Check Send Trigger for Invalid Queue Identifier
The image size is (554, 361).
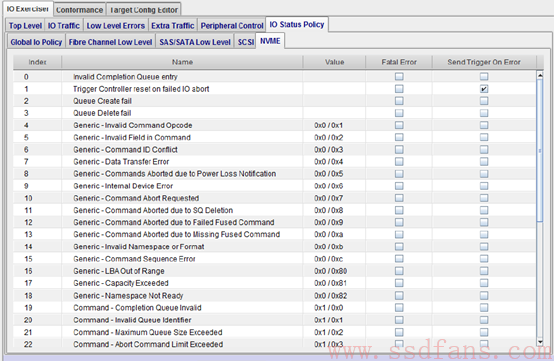[x=484, y=320]
